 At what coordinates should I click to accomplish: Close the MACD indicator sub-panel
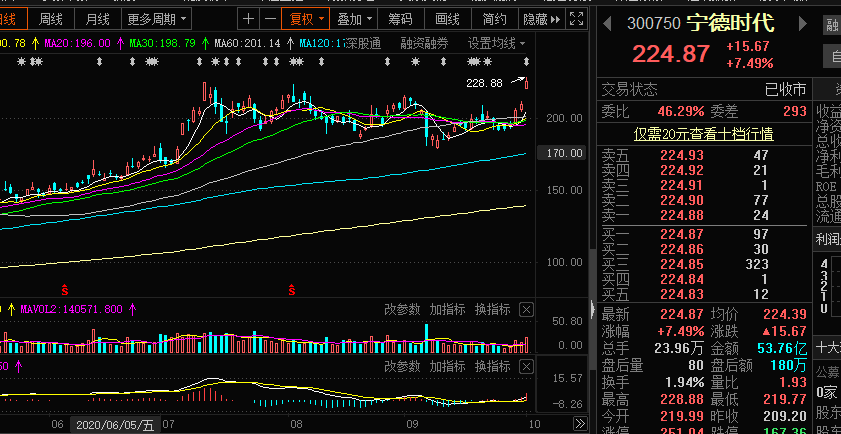click(526, 367)
